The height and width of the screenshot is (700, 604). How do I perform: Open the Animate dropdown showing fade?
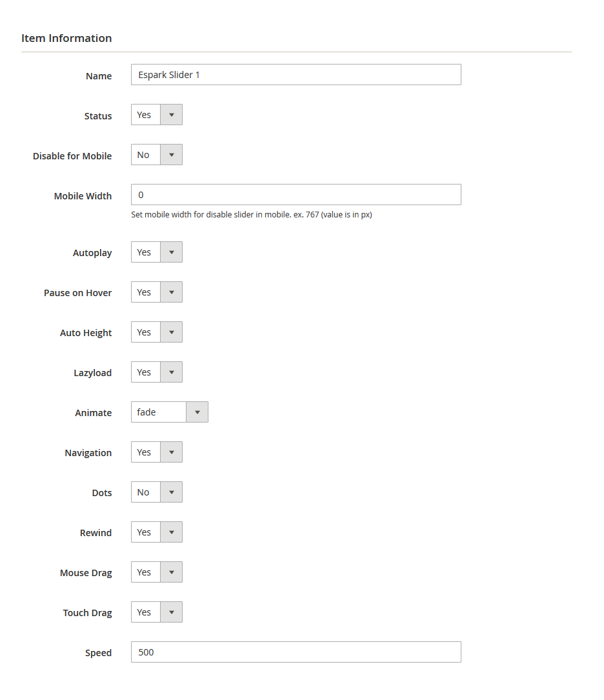(170, 412)
